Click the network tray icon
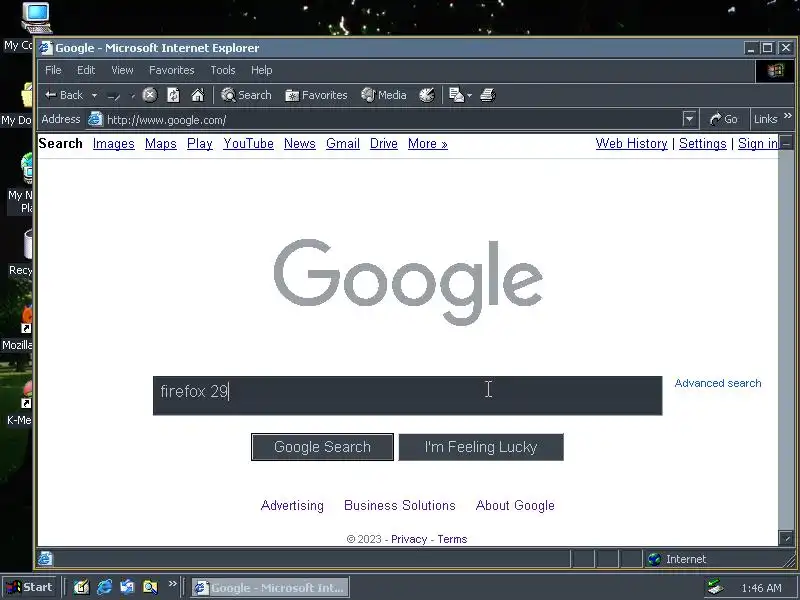This screenshot has height=600, width=800. [x=715, y=587]
